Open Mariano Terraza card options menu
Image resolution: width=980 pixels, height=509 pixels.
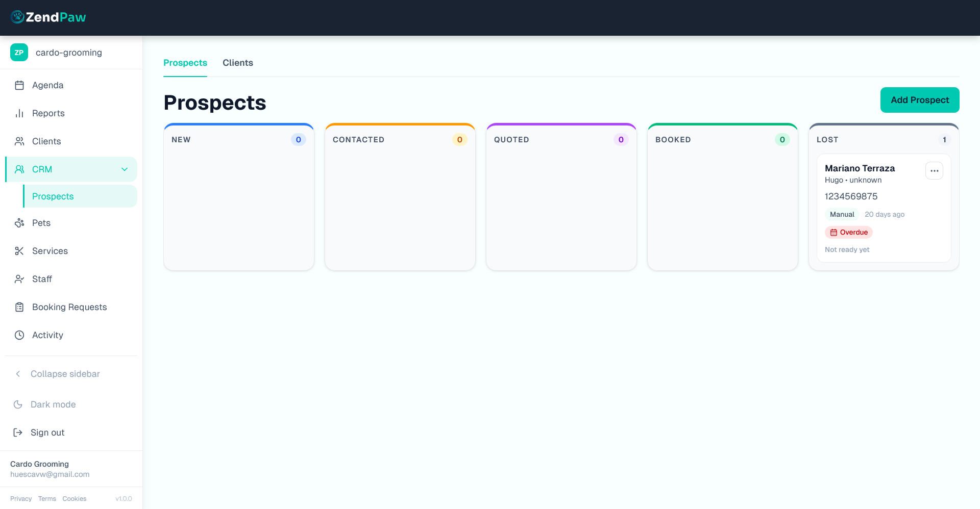point(934,171)
